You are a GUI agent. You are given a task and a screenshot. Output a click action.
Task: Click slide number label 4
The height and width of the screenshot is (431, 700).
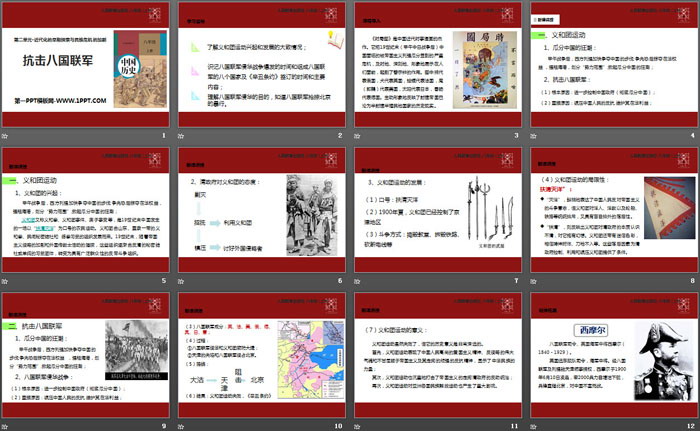coord(693,135)
